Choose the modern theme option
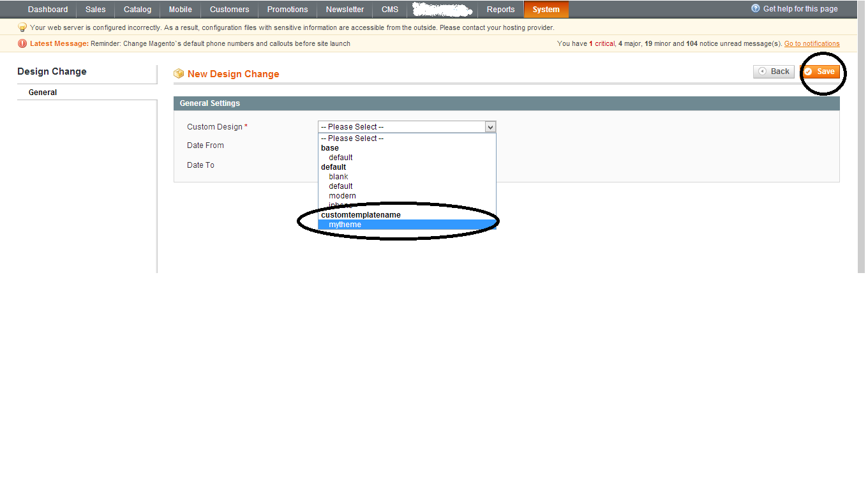This screenshot has width=868, height=490. 342,196
